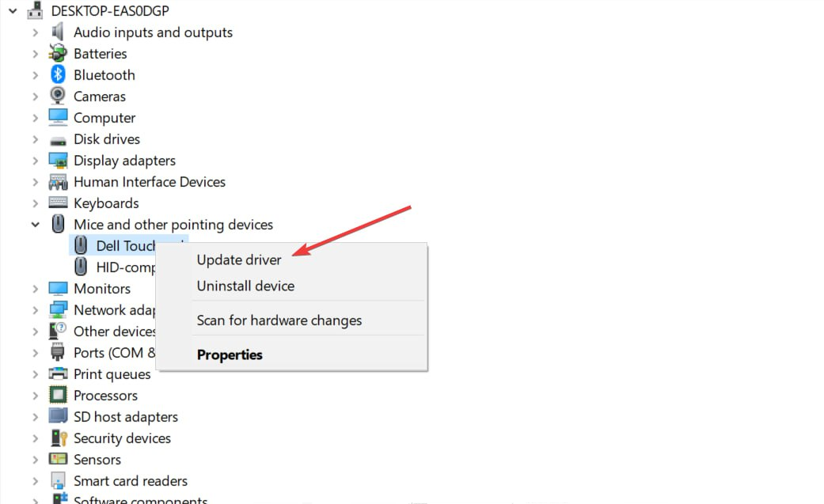
Task: Select the Display adapters label
Action: 124,161
